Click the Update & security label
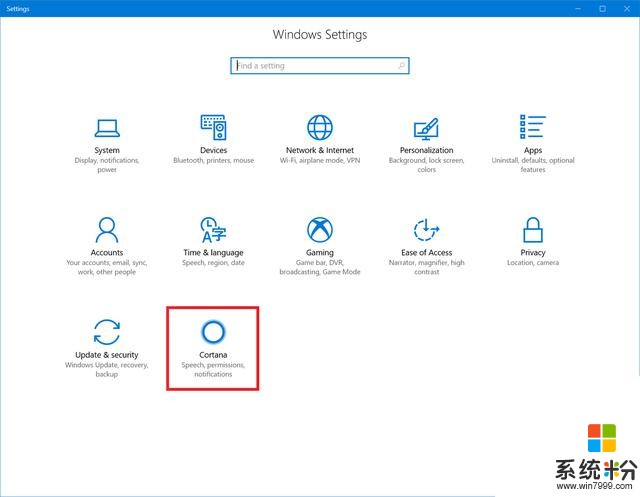Viewport: 640px width, 497px height. (107, 355)
